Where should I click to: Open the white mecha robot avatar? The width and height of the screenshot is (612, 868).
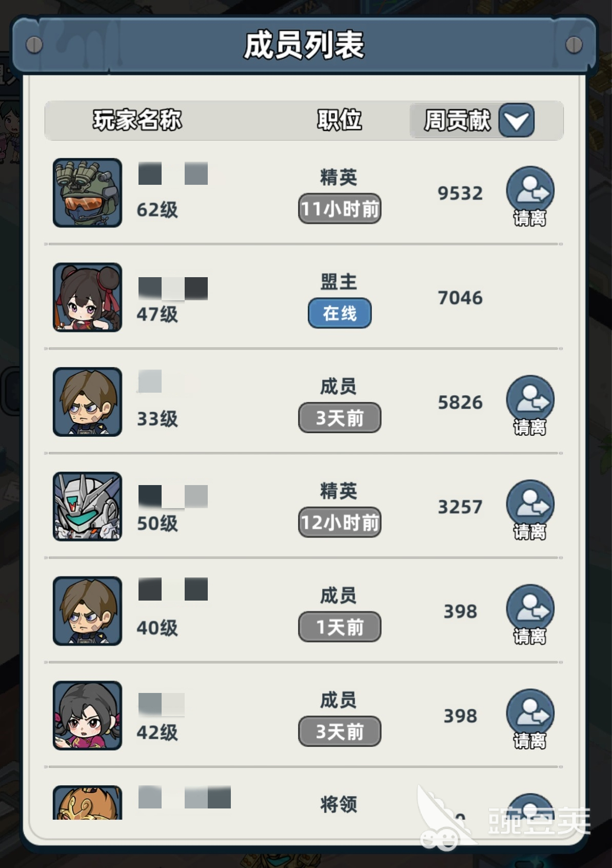[x=87, y=506]
